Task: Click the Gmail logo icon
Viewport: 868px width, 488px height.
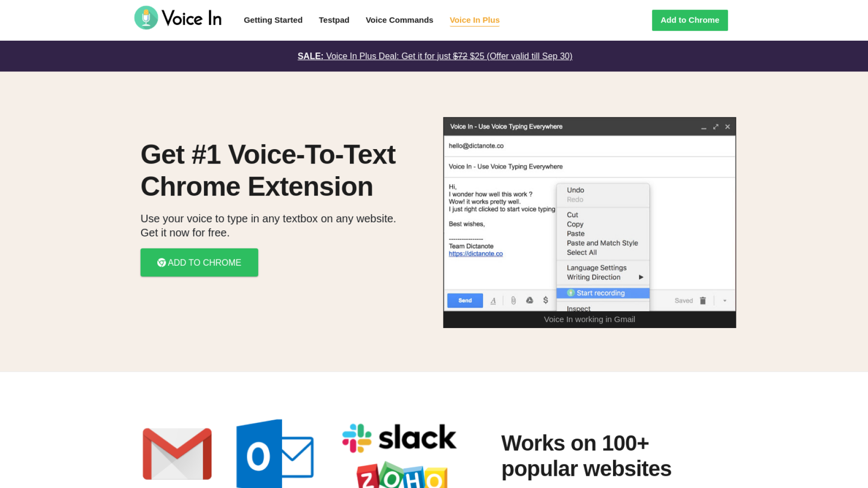Action: [x=177, y=454]
